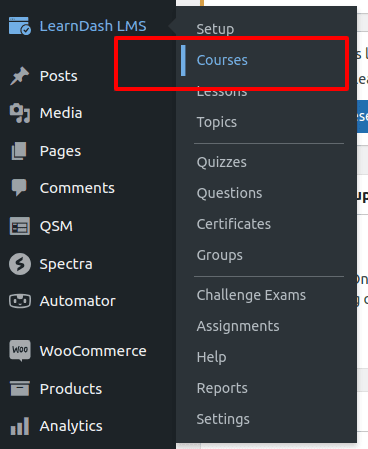Open the Questions submenu entry
Screen dimensions: 368x449
229,193
